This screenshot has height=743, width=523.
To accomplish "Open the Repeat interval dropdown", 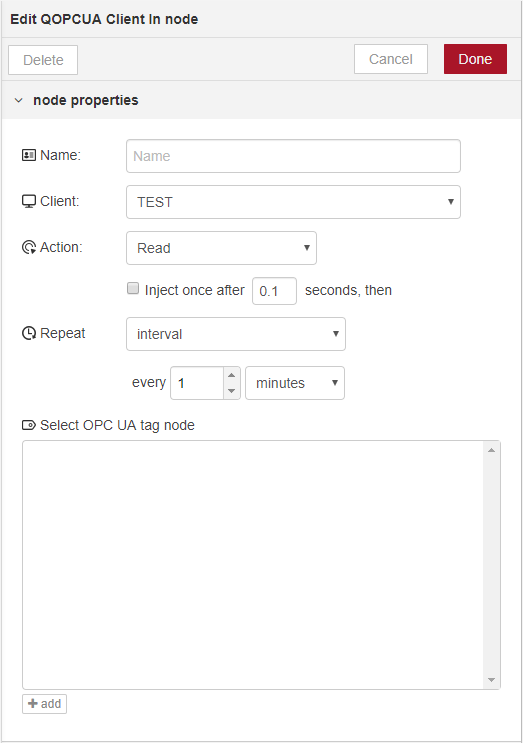I will (235, 334).
